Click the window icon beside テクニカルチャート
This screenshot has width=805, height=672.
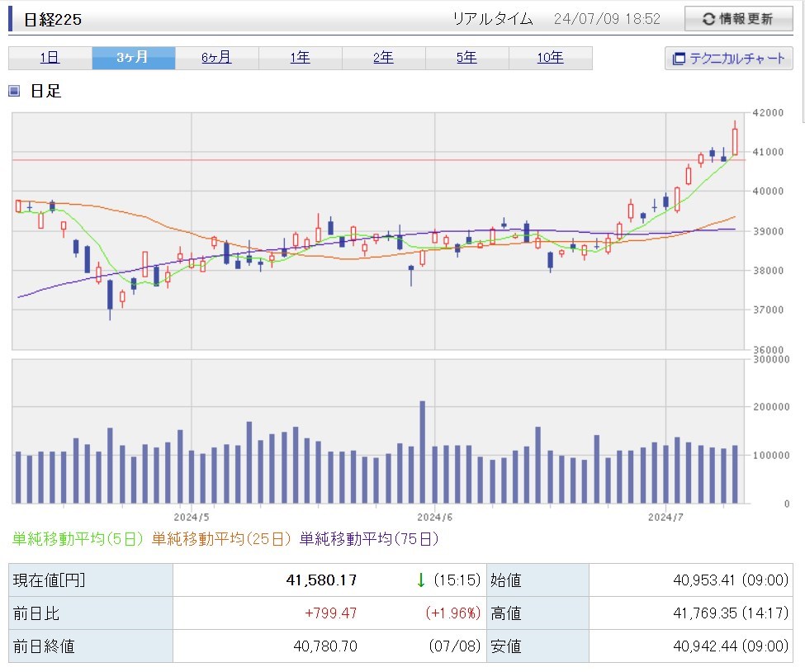point(680,59)
